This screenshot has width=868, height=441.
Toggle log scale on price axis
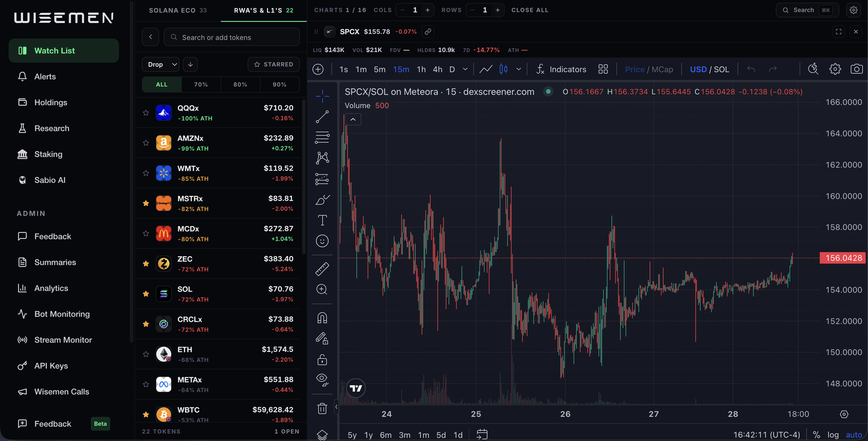[x=833, y=434]
